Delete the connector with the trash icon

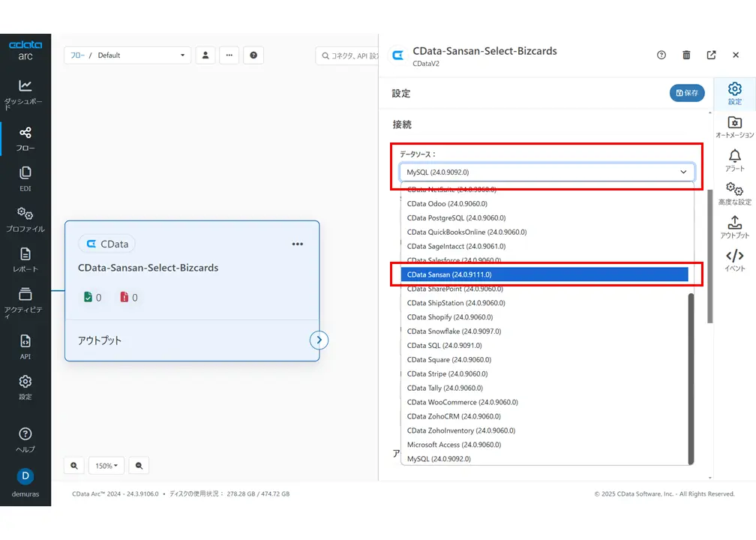point(686,55)
